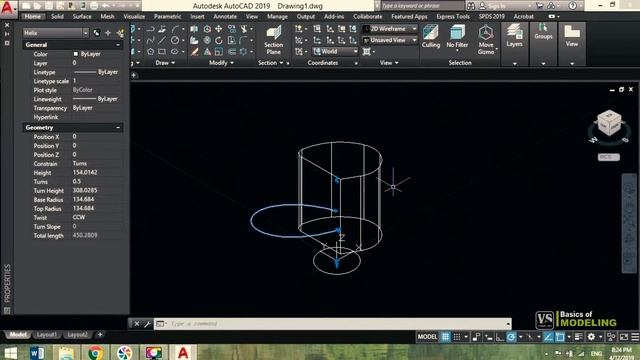Toggle Snap mode in status bar
Viewport: 640px width, 360px height.
pos(457,337)
